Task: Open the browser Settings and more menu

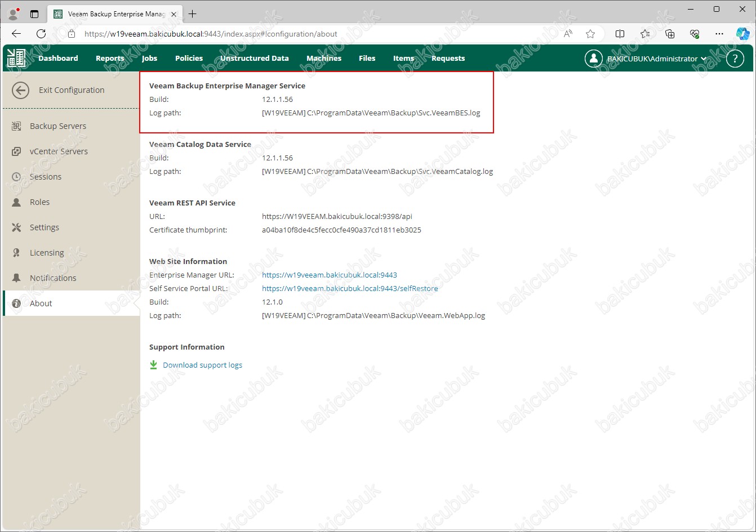Action: (719, 34)
